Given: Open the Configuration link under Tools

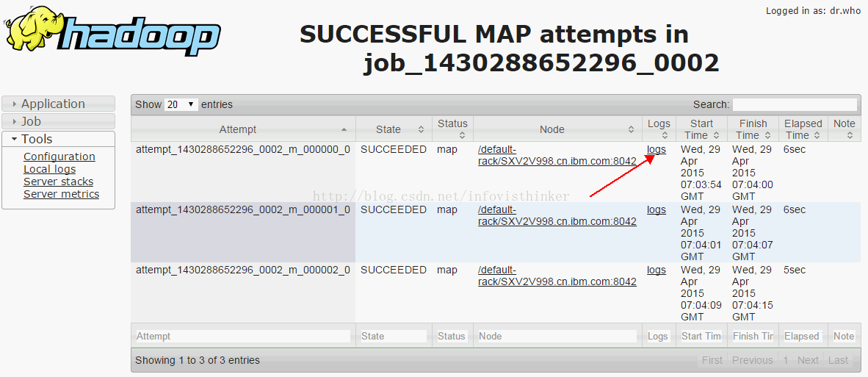Looking at the screenshot, I should point(59,157).
